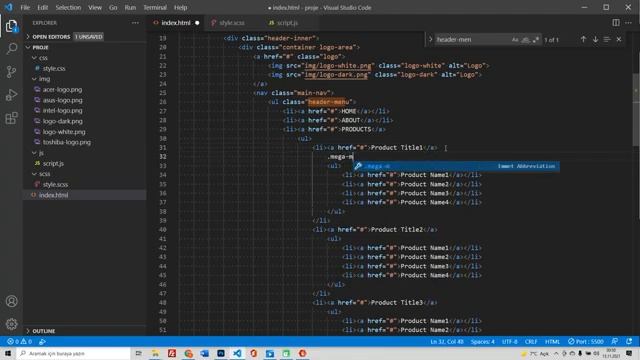Collapse the scss folder
This screenshot has height=360, width=640.
pyautogui.click(x=34, y=174)
